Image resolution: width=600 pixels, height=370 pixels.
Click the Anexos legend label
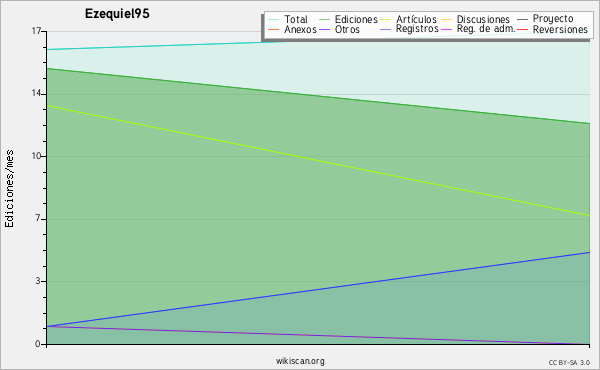point(300,29)
